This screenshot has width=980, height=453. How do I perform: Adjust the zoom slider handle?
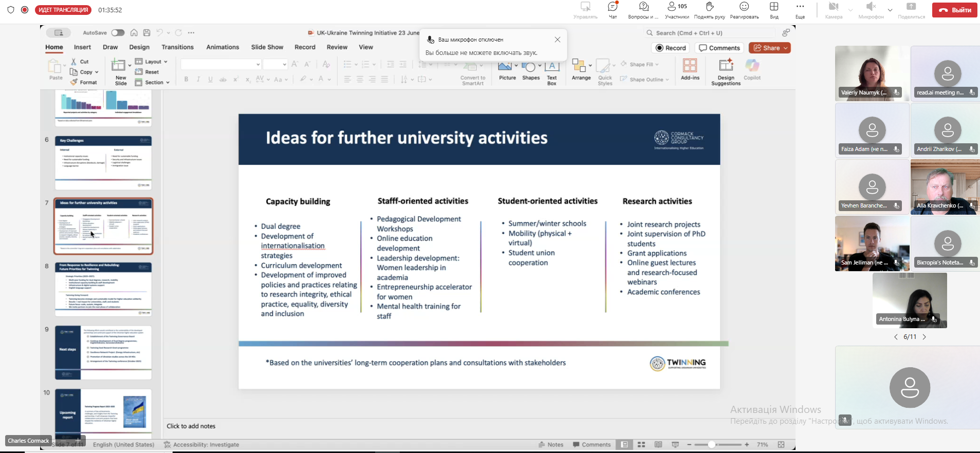(x=712, y=445)
